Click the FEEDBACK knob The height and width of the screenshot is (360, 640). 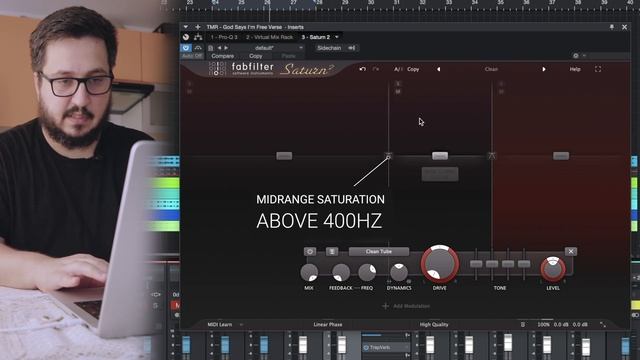click(x=340, y=272)
